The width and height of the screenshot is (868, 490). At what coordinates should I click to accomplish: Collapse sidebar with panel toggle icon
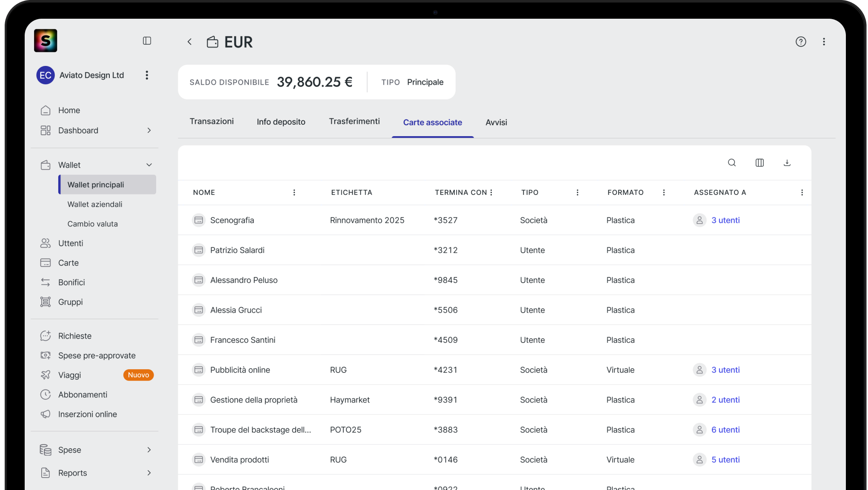click(x=147, y=41)
